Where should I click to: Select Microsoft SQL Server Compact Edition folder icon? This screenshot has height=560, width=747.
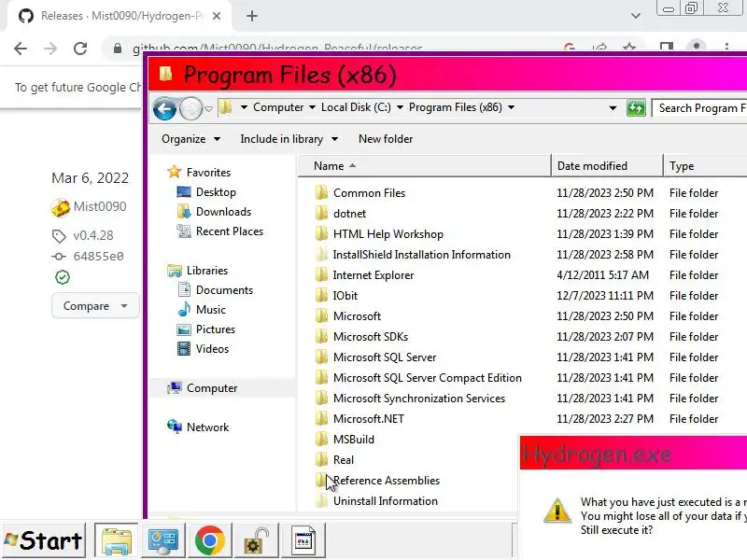tap(321, 377)
